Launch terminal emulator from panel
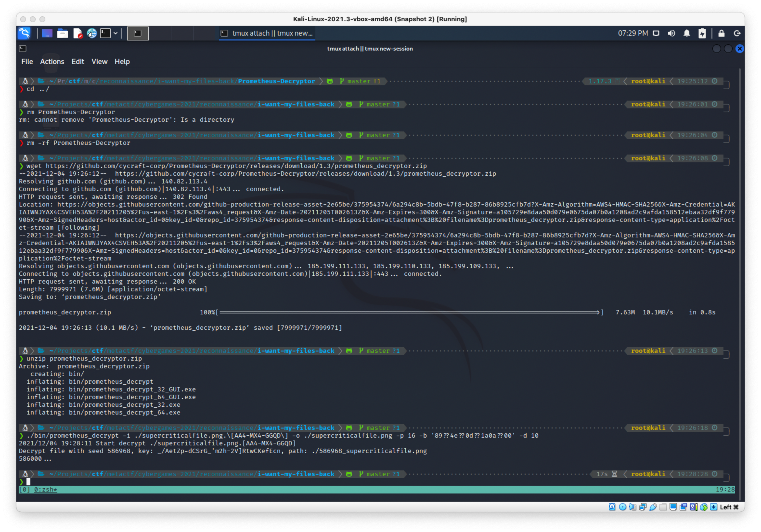The height and width of the screenshot is (532, 761). [105, 33]
